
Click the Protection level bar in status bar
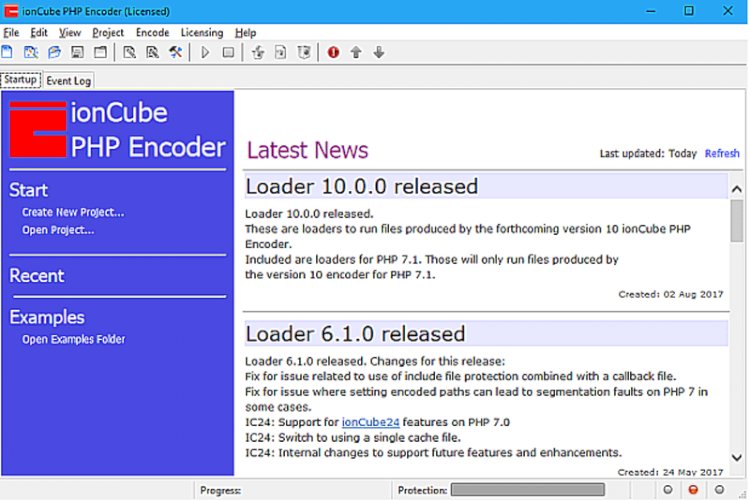528,490
